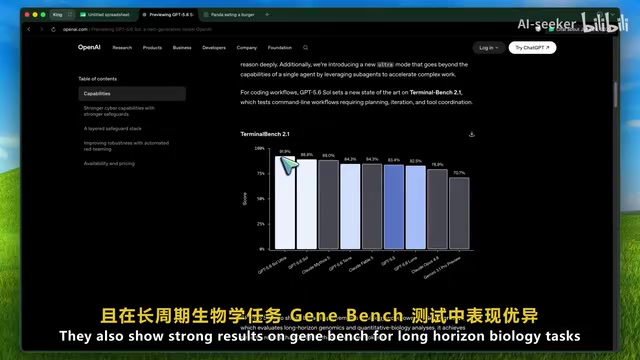Reload the page with refresh icon
The width and height of the screenshot is (640, 360).
(53, 29)
